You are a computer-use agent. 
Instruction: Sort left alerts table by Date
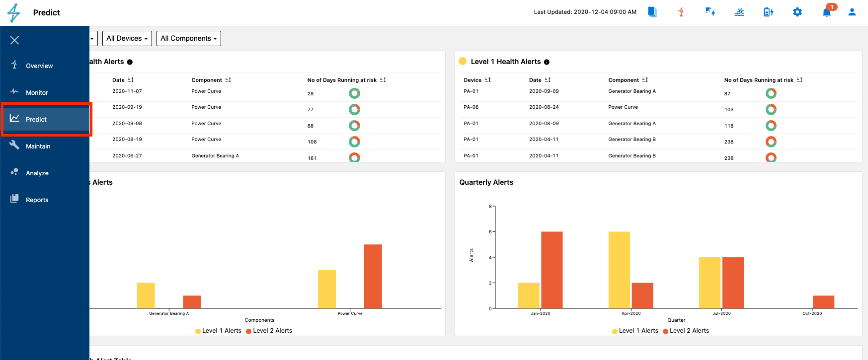(131, 80)
